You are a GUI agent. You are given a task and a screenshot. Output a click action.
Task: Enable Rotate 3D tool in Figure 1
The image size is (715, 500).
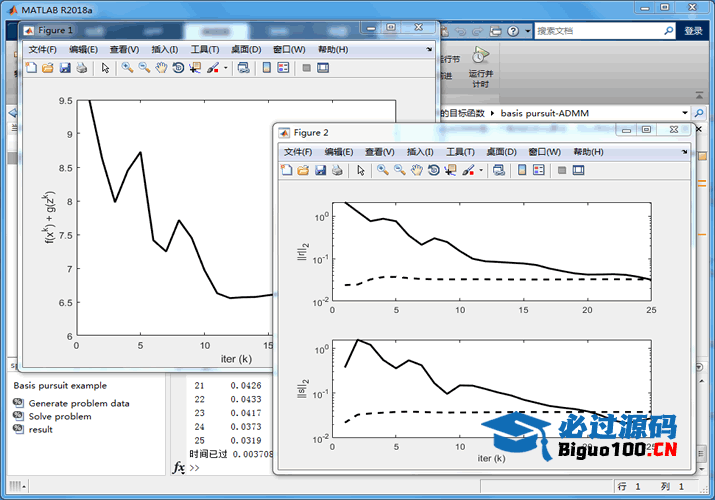pos(178,68)
